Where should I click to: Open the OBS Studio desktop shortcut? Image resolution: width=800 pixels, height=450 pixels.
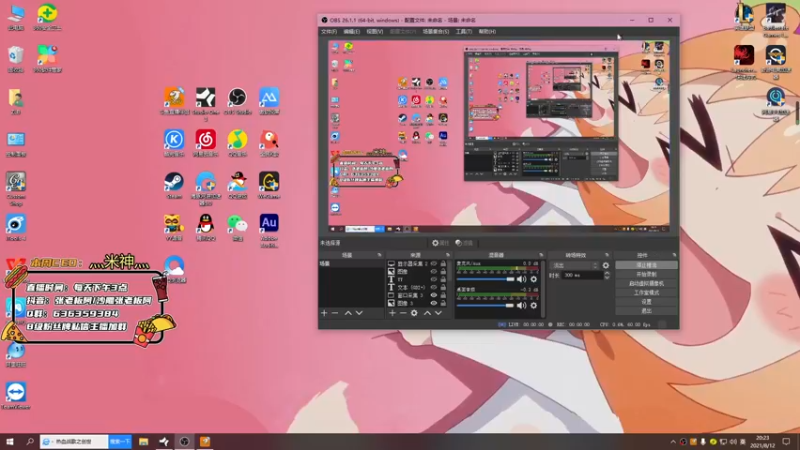[237, 101]
